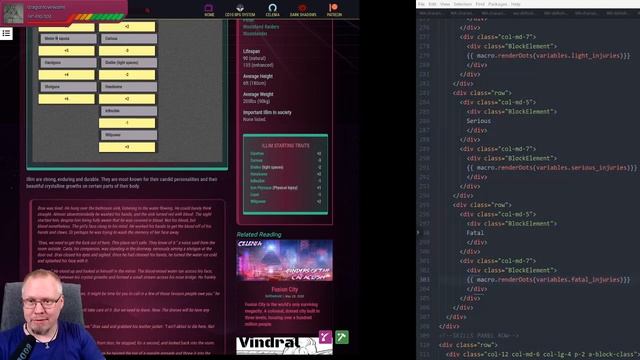Screen dimensions: 640x360
Task: Open the View menu in the editor
Action: [445, 4]
